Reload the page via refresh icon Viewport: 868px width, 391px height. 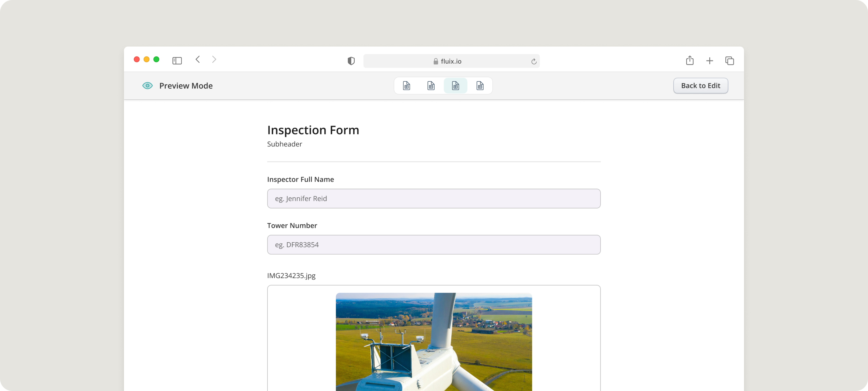coord(534,61)
